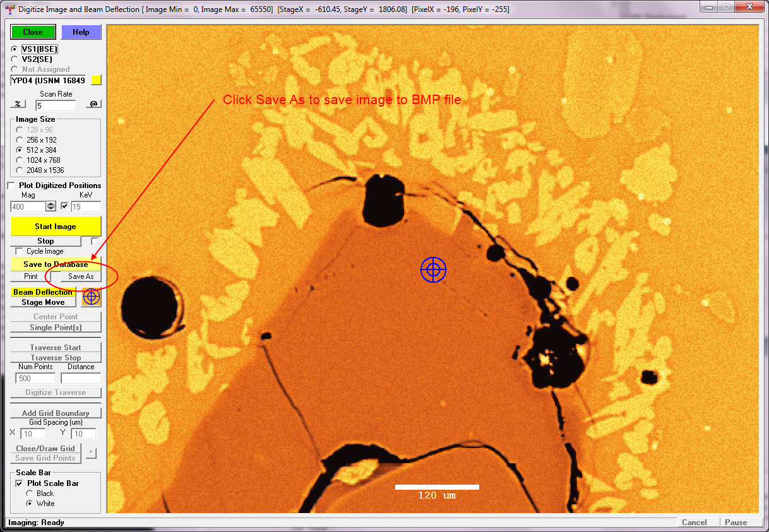769x532 pixels.
Task: Click the Mag spinner arrows
Action: point(51,206)
